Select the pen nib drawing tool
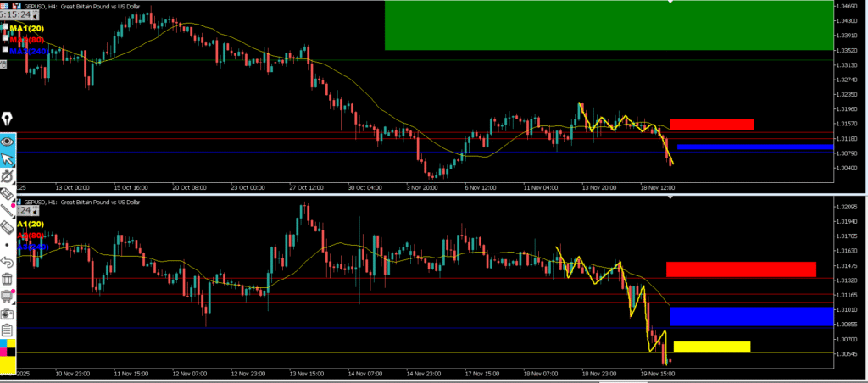Screen dimensions: 868x383 coord(8,119)
